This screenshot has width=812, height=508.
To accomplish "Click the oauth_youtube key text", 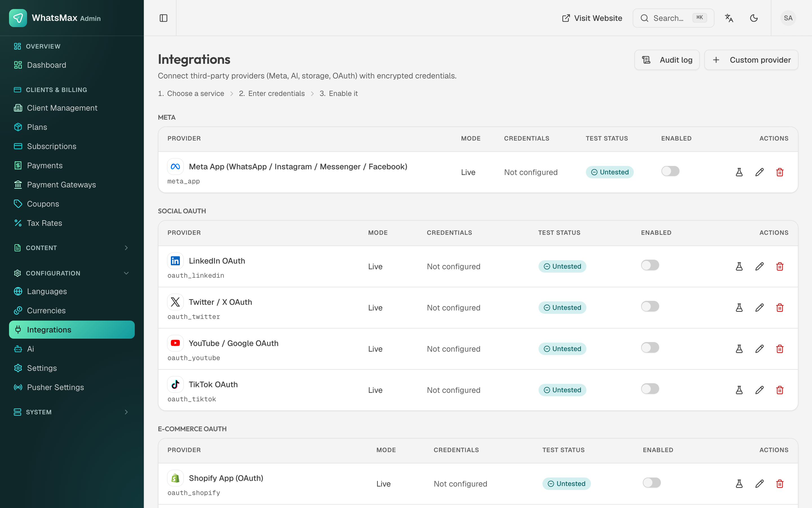I will (194, 358).
